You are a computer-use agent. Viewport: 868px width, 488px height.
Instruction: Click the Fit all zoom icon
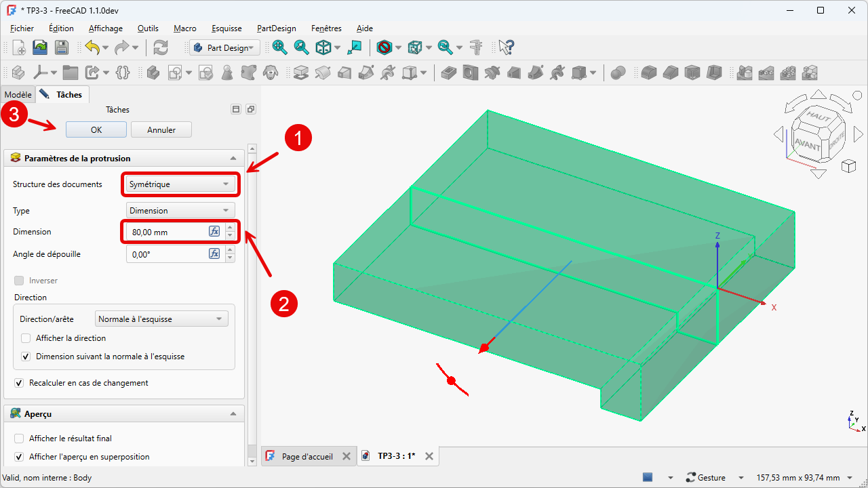pos(279,47)
